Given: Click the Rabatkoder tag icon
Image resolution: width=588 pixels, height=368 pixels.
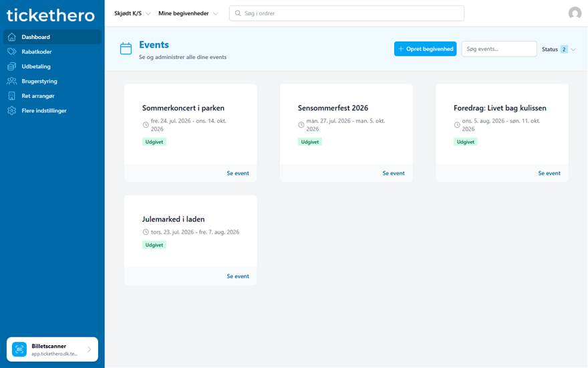Looking at the screenshot, I should pyautogui.click(x=11, y=52).
